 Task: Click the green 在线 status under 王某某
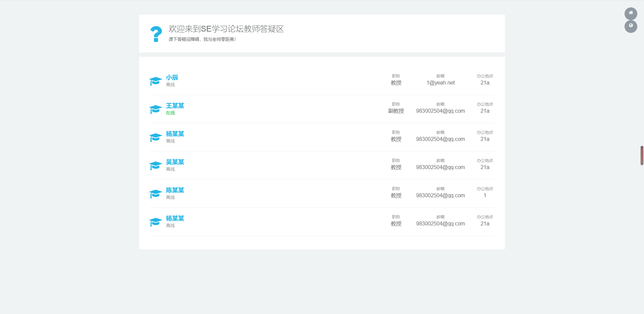click(x=170, y=113)
